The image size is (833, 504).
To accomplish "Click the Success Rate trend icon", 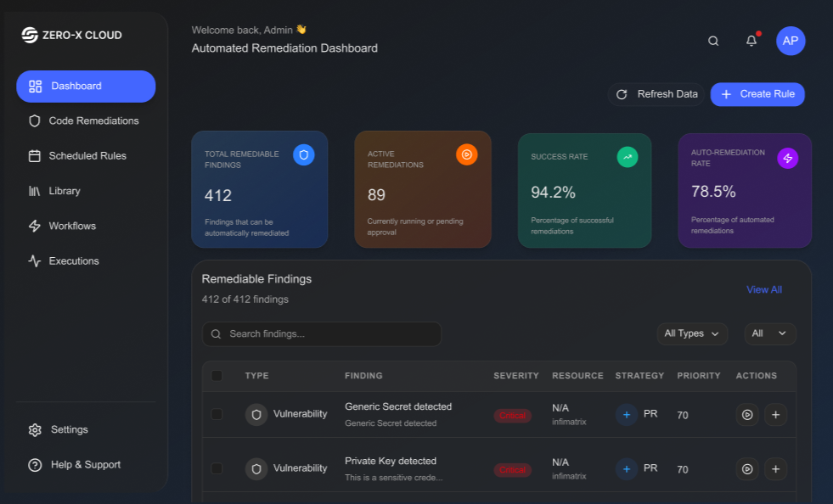I will [x=627, y=156].
